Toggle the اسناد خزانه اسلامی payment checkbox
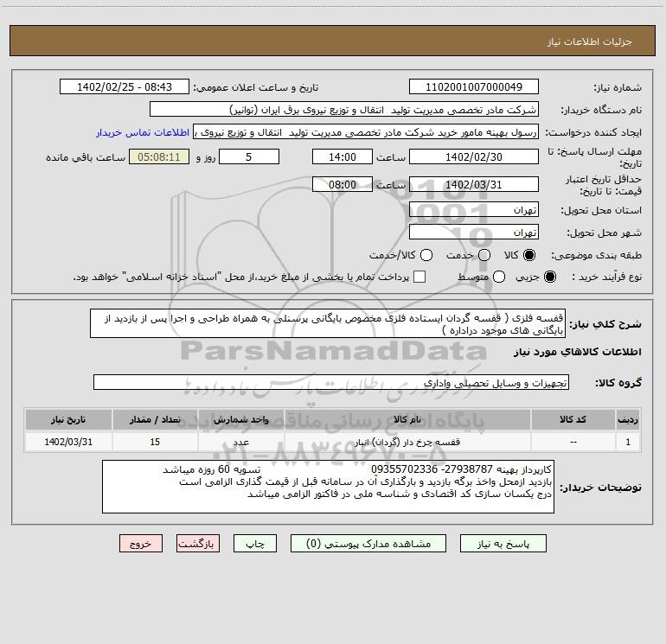666x644 pixels. tap(419, 277)
